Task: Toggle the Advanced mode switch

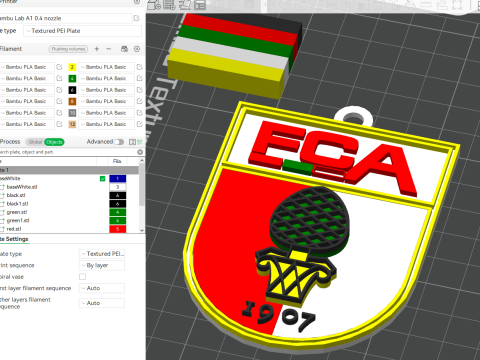Action: (119, 142)
